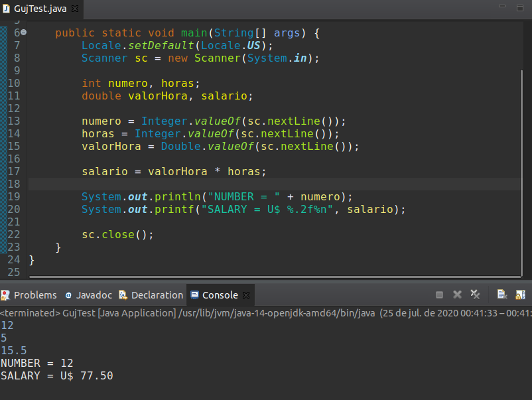The height and width of the screenshot is (400, 532).
Task: Click the 'Scanner' type name after the new keyword
Action: [218, 58]
